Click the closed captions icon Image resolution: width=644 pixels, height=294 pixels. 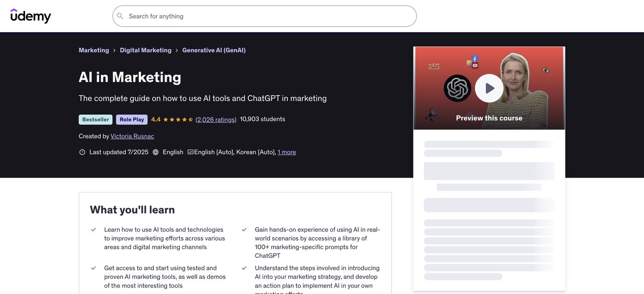(x=190, y=152)
